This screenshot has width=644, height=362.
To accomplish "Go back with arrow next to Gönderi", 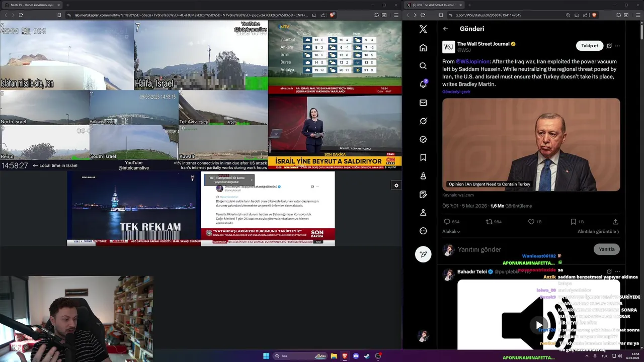I will coord(445,29).
